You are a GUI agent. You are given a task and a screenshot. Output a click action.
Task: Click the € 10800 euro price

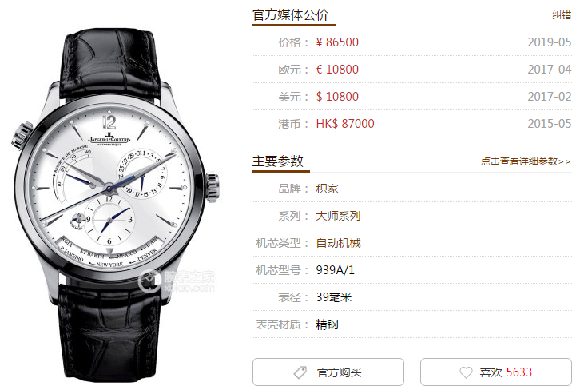(337, 70)
